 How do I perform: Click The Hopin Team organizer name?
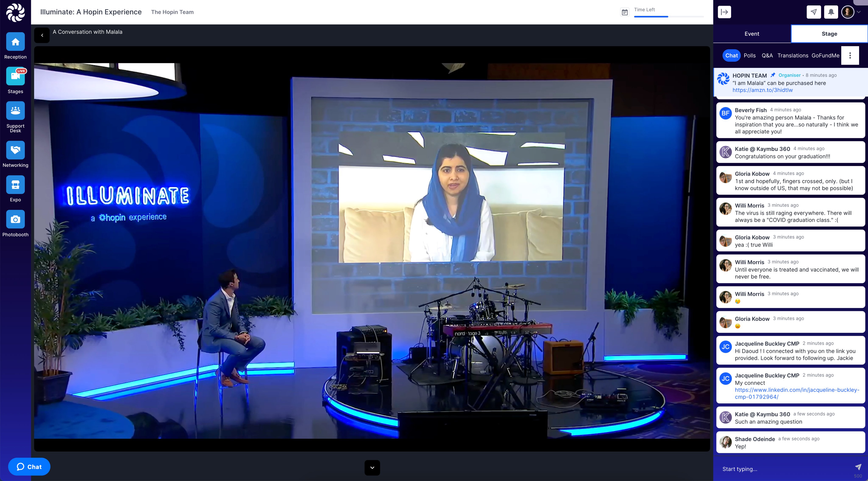(172, 12)
